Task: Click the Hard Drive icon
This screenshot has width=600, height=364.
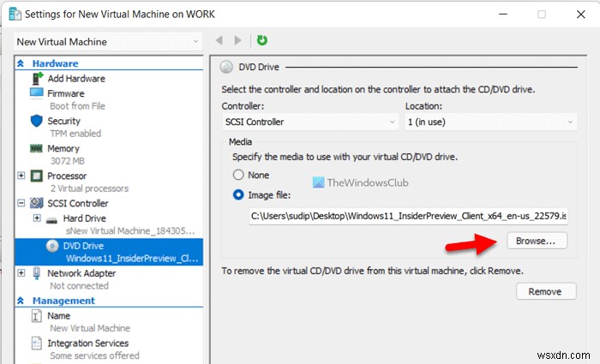Action: pos(51,220)
